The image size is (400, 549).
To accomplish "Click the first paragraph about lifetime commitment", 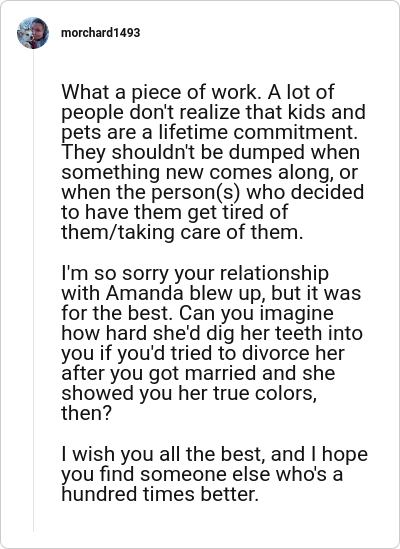I will (x=214, y=162).
